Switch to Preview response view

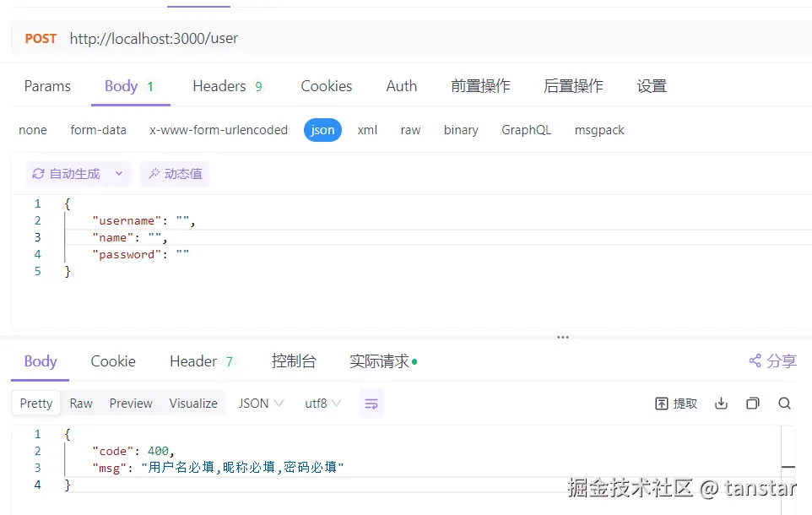pos(131,403)
